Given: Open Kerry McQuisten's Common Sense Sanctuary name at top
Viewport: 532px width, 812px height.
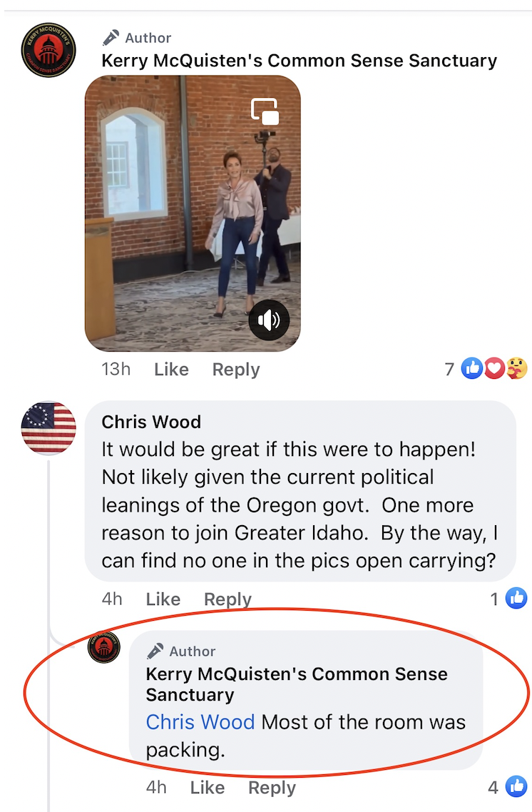Looking at the screenshot, I should pos(299,61).
